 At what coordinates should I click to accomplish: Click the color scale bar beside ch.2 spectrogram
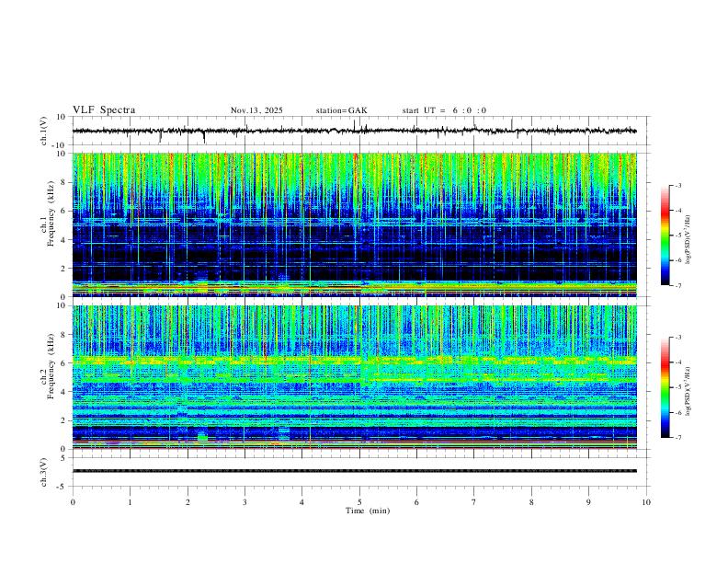click(665, 387)
